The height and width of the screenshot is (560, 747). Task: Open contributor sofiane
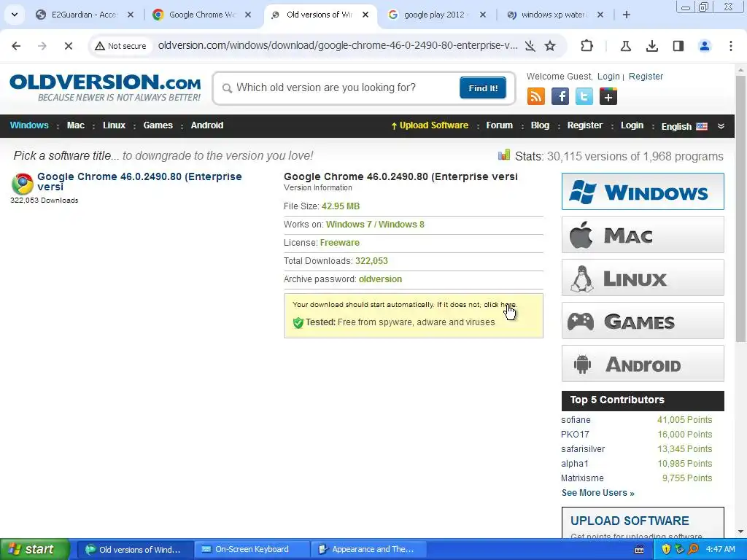tap(576, 420)
